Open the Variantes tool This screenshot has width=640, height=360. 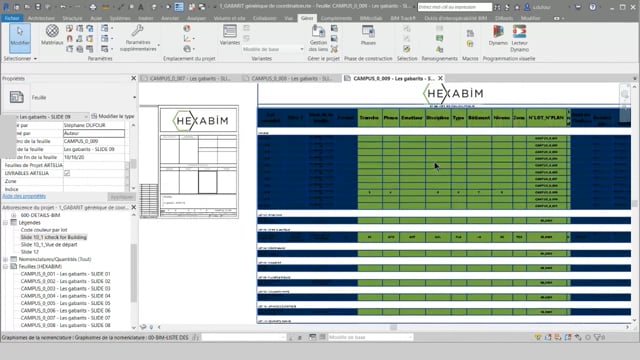[x=229, y=35]
